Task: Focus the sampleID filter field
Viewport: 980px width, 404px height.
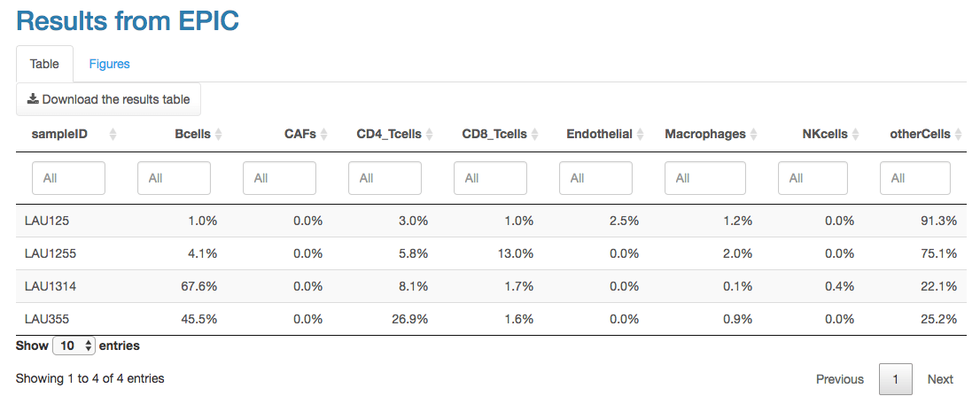Action: click(68, 178)
